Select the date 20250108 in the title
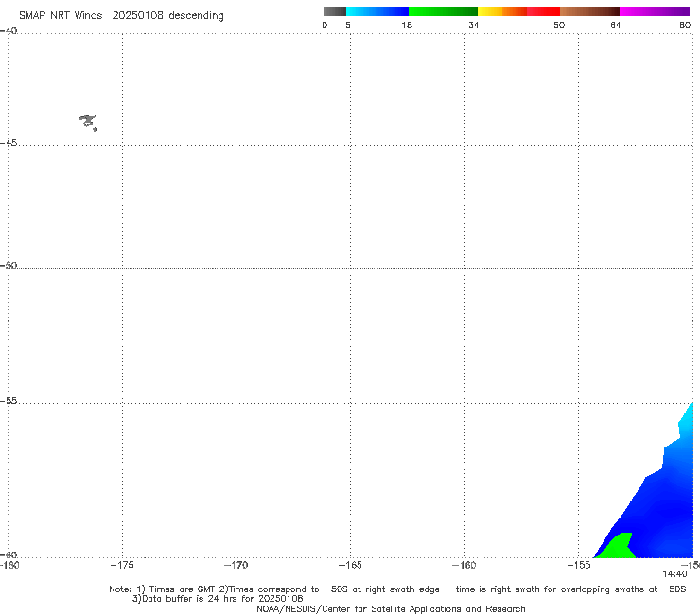700x615 pixels. coord(137,16)
